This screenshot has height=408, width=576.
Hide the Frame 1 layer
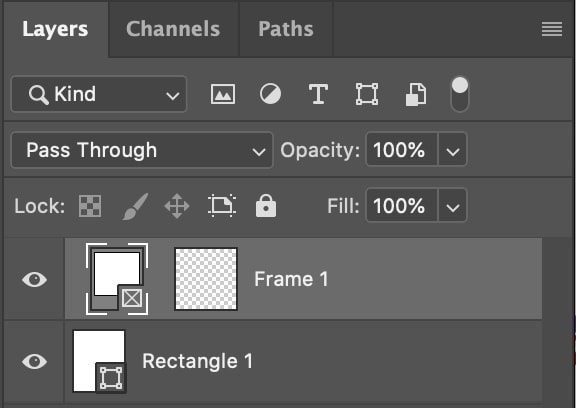click(35, 279)
